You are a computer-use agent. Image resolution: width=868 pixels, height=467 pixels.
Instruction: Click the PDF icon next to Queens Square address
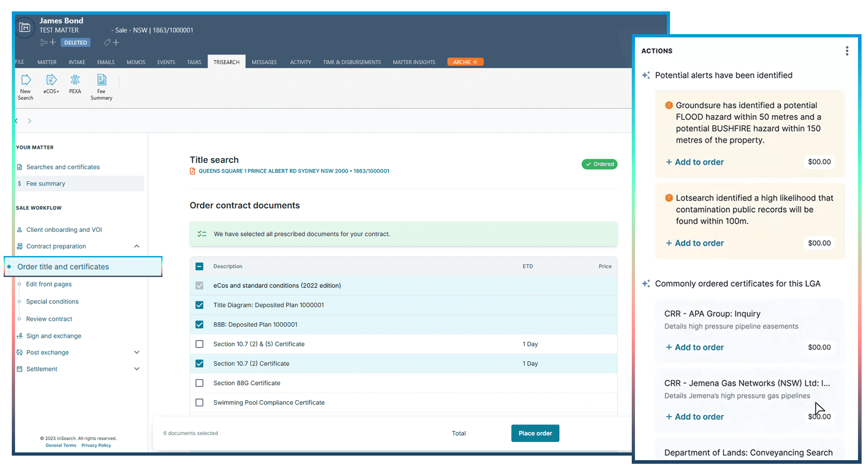click(193, 171)
